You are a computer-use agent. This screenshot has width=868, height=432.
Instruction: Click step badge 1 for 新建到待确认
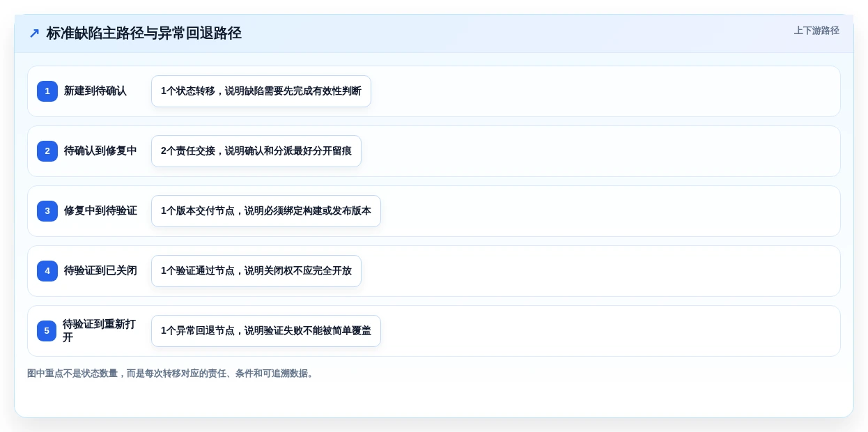pyautogui.click(x=47, y=91)
